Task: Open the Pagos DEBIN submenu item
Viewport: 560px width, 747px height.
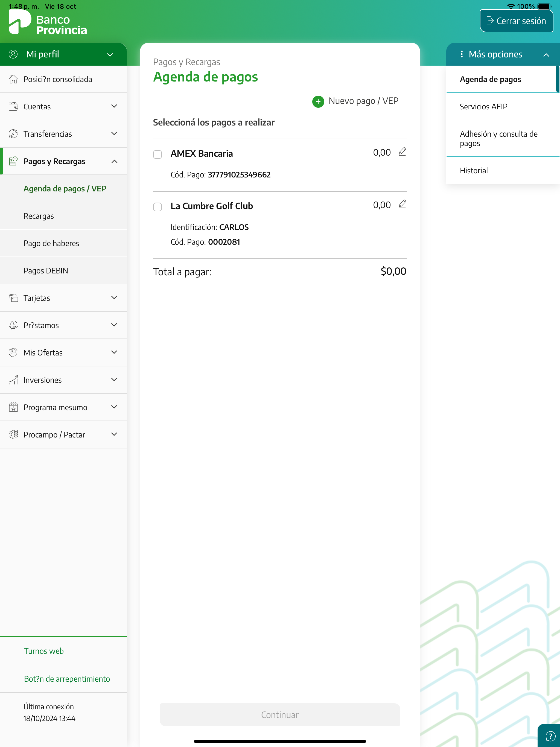Action: pos(63,270)
